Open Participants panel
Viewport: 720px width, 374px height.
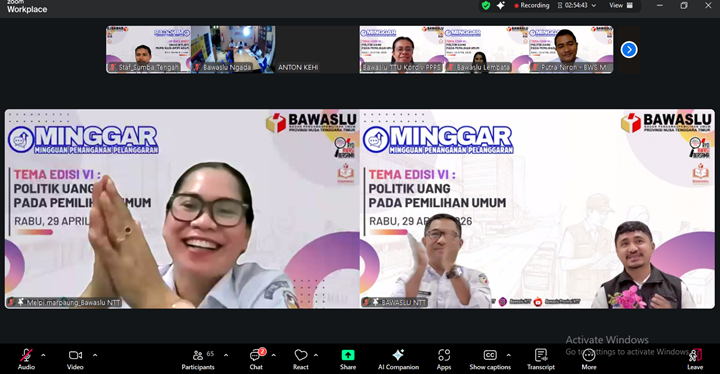coord(198,359)
